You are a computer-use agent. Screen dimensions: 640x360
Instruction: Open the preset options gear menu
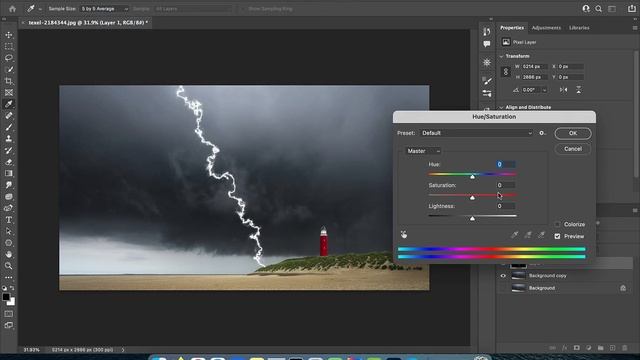click(x=542, y=133)
